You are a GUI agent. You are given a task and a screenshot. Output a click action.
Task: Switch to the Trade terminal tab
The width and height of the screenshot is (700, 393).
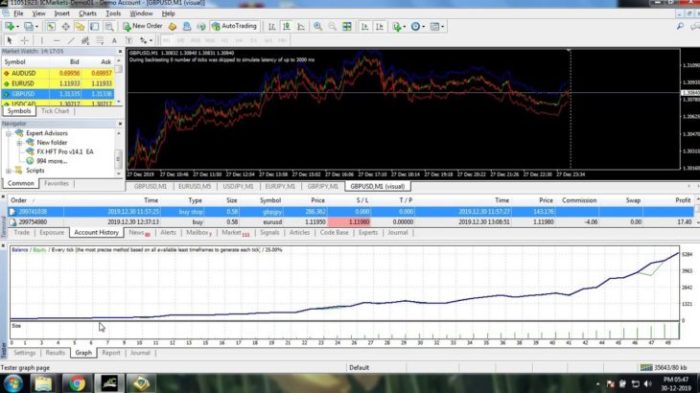21,232
